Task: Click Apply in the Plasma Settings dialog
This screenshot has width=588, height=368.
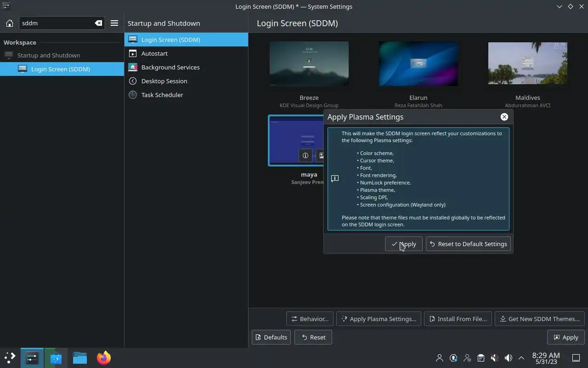Action: 404,244
